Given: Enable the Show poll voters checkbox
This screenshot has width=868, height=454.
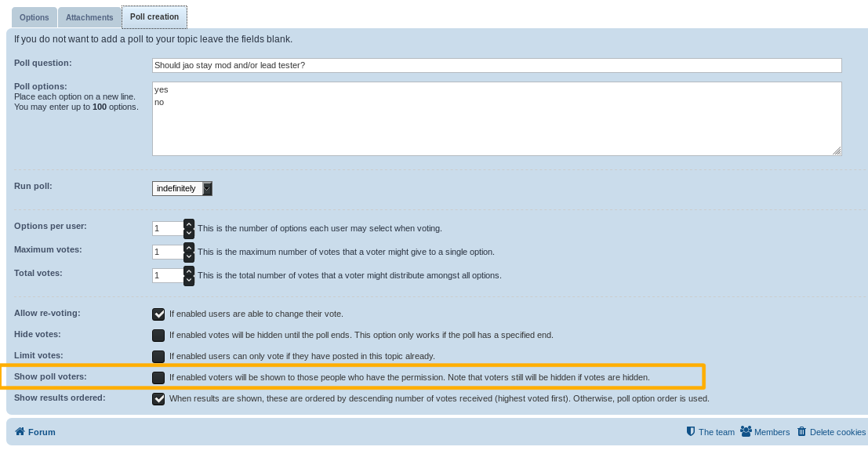Looking at the screenshot, I should (158, 378).
